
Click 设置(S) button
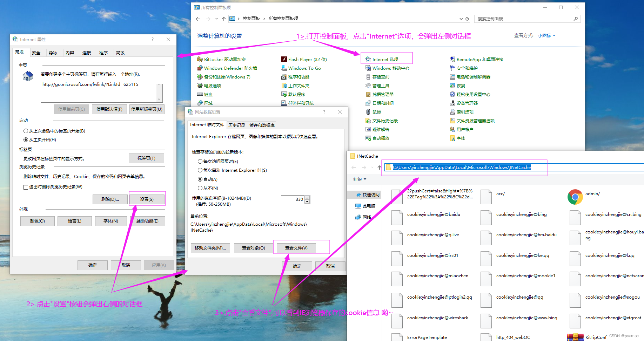[147, 199]
